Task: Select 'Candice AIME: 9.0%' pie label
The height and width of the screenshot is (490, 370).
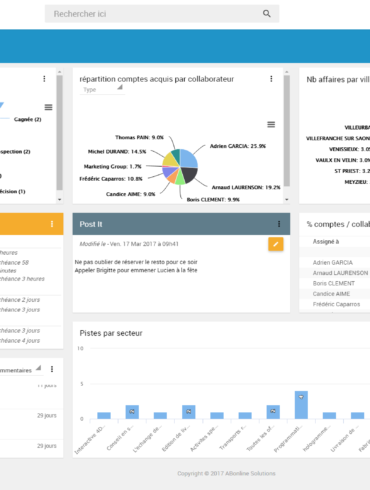Action: tap(130, 194)
